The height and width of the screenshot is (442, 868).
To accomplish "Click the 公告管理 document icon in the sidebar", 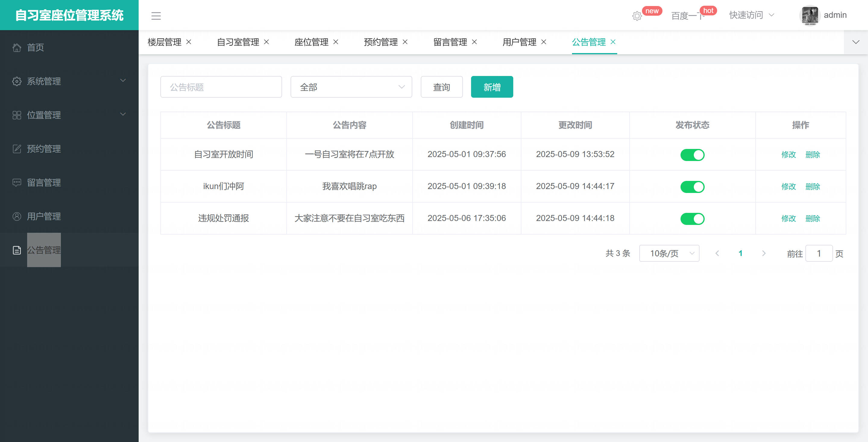I will (17, 250).
